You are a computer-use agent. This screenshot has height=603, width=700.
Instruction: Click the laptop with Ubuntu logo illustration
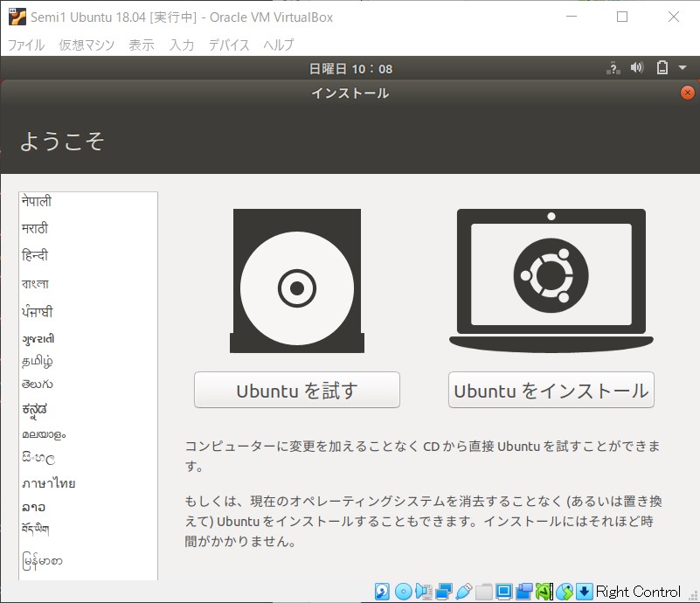tap(551, 281)
